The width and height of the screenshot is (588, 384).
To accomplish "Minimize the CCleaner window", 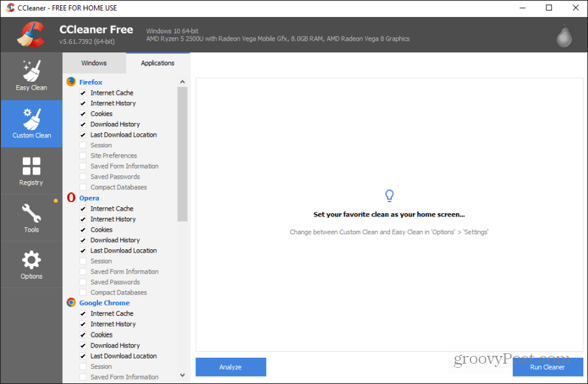I will [x=523, y=8].
